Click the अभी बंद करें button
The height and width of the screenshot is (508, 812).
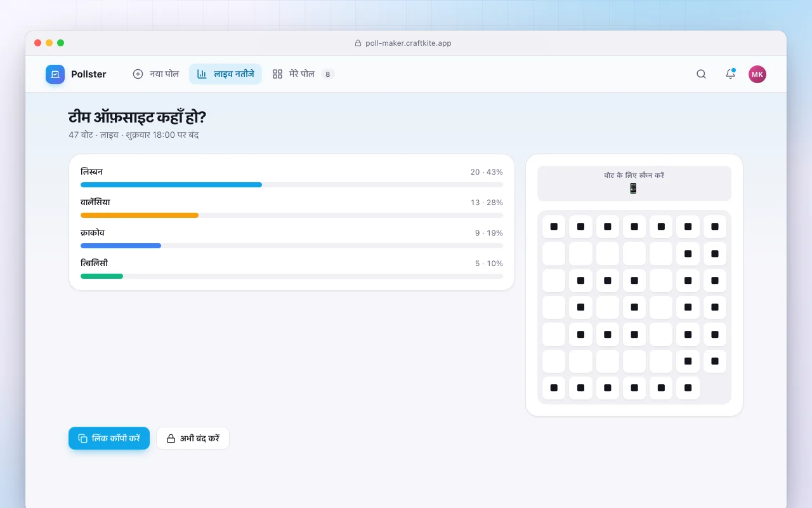(193, 438)
